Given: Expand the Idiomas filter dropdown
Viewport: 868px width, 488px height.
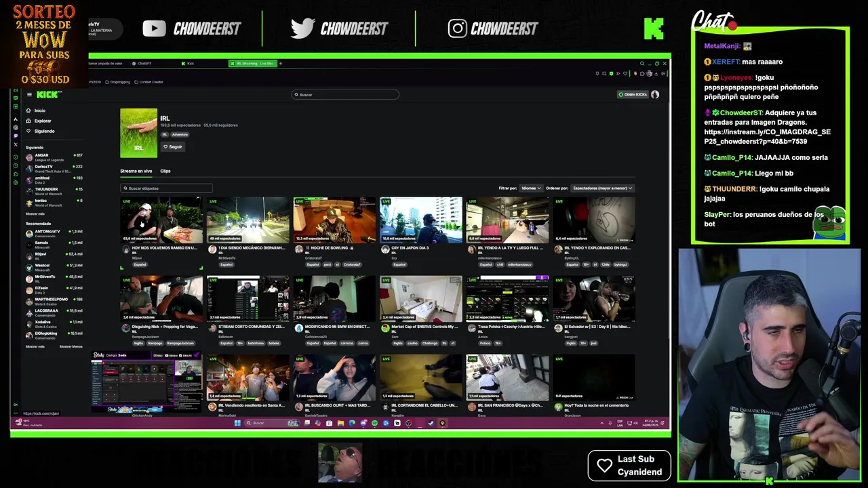Looking at the screenshot, I should pos(531,188).
